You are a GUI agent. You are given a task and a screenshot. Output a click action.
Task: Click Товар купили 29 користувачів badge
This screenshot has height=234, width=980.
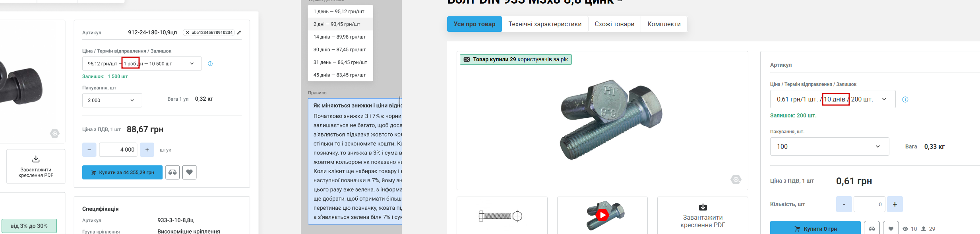[x=516, y=59]
